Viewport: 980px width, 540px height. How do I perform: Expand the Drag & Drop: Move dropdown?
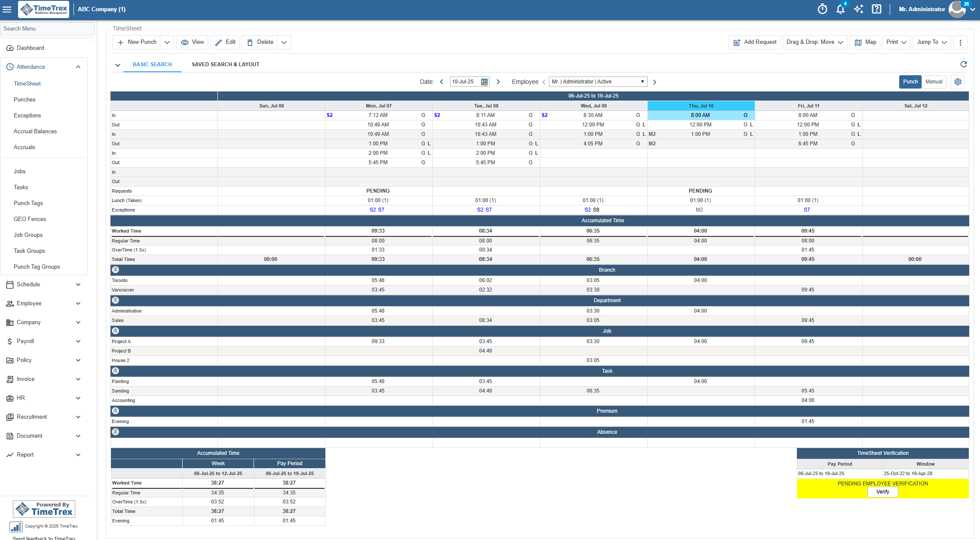[815, 42]
